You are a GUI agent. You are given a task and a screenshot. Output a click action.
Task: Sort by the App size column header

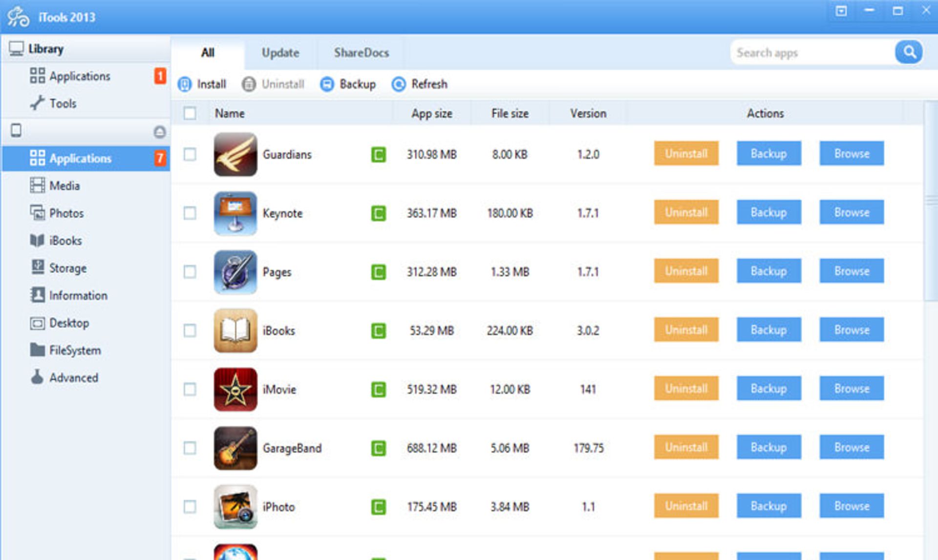click(432, 113)
